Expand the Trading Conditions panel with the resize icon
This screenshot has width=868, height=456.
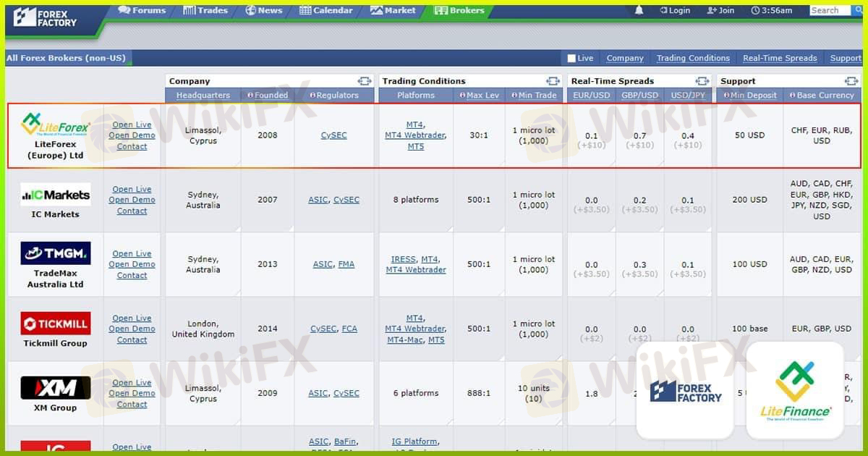pyautogui.click(x=553, y=81)
